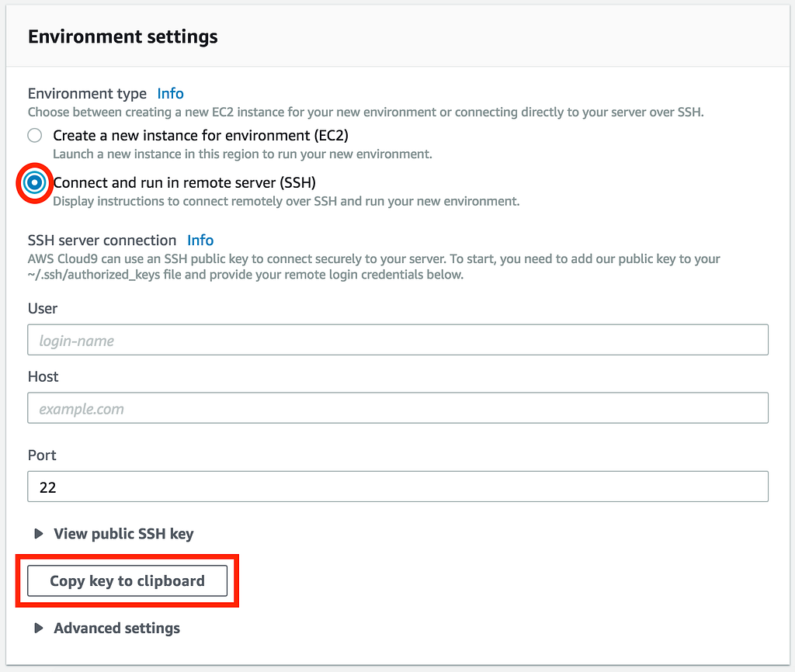Select the Create a new instance (EC2) radio button
The height and width of the screenshot is (672, 795).
pyautogui.click(x=34, y=136)
